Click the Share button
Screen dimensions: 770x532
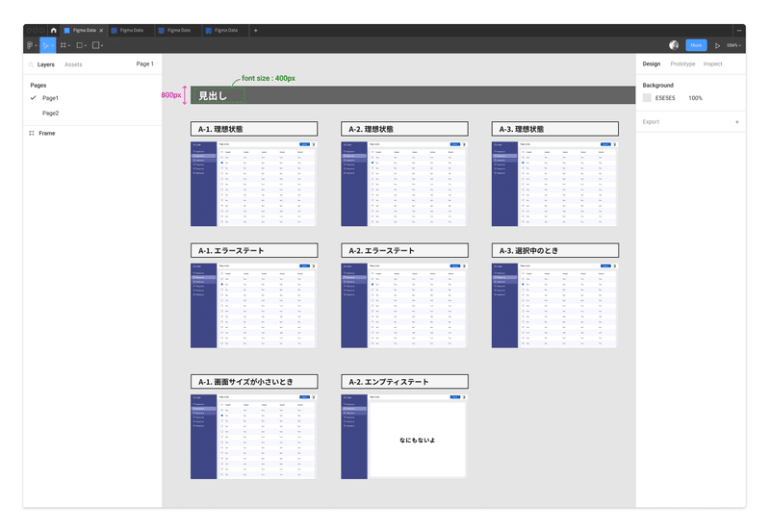(696, 45)
